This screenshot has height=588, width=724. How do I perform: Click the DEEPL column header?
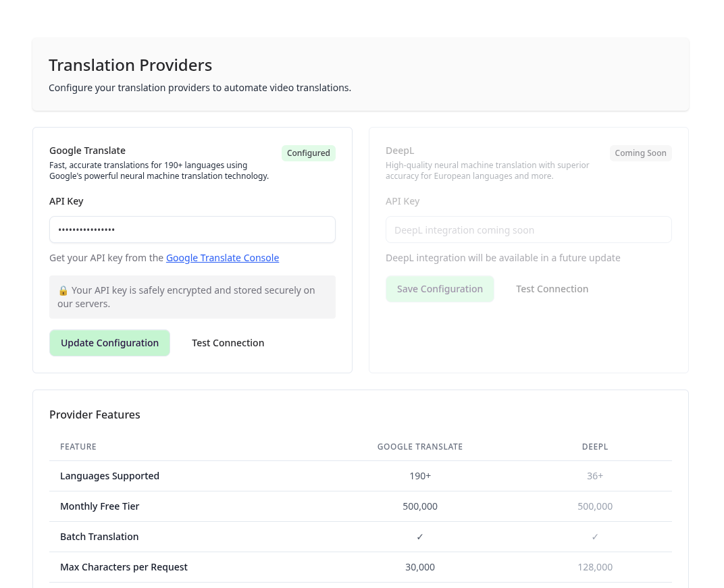point(595,447)
